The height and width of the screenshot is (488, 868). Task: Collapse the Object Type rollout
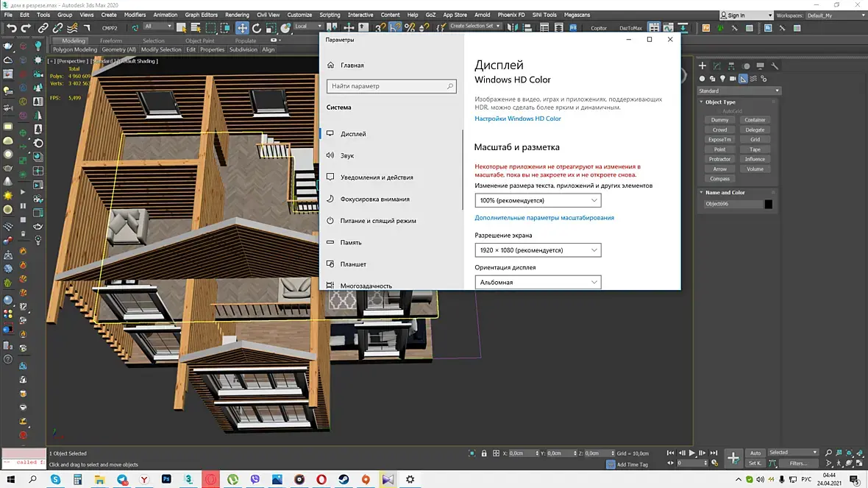pos(720,102)
